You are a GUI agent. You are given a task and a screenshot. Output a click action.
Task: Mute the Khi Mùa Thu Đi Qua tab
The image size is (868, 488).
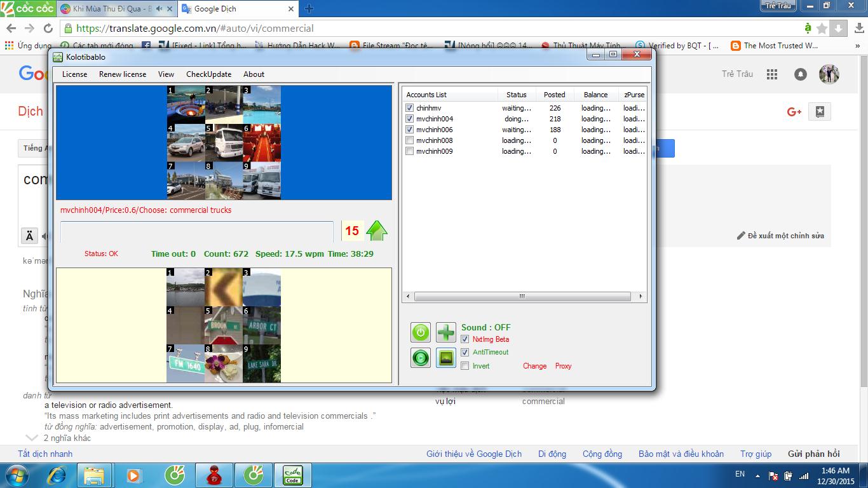click(x=159, y=9)
